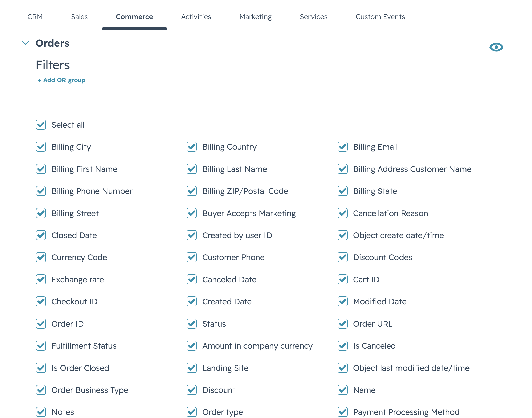Click the Add OR group link
The image size is (532, 418).
(62, 80)
